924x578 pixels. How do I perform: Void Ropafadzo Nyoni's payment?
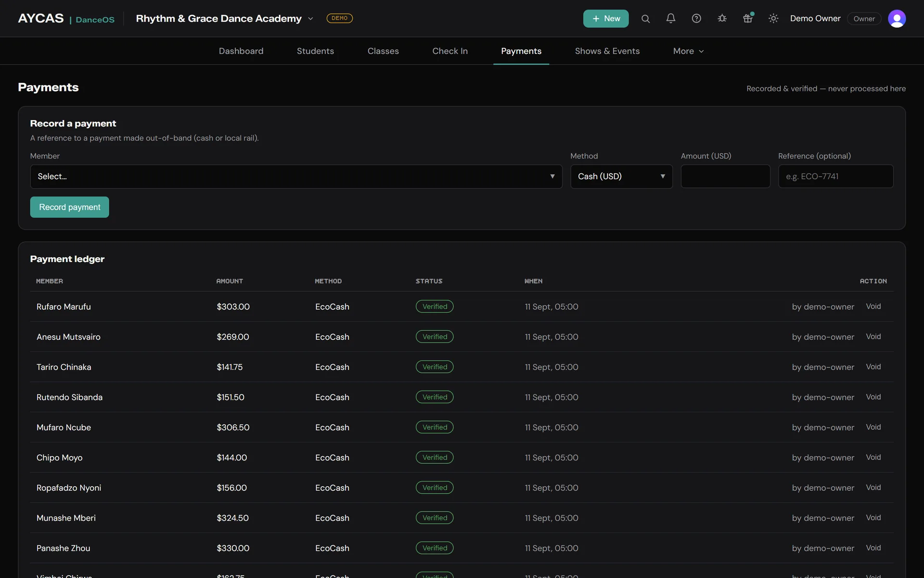[873, 487]
